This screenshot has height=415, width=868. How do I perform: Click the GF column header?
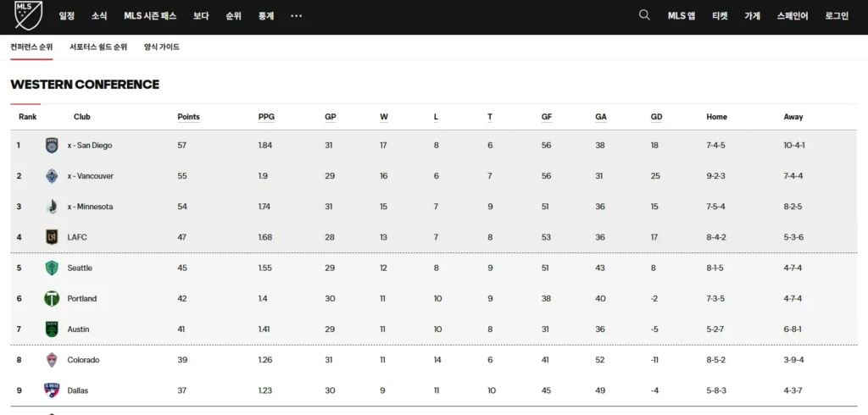(547, 117)
